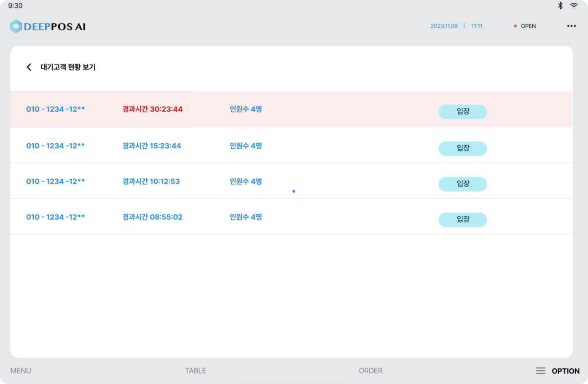Click the DEEPPOS AI hexagon logo

tap(16, 26)
